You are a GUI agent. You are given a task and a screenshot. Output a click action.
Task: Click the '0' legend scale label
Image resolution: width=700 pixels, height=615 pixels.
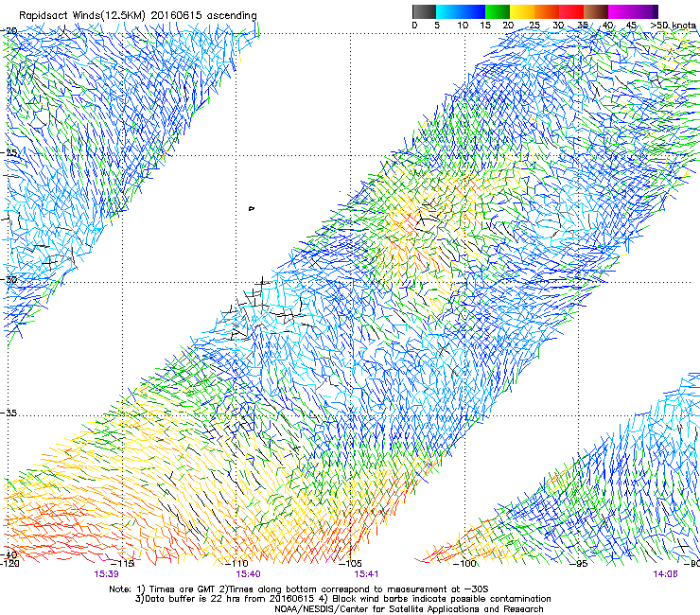pyautogui.click(x=414, y=26)
